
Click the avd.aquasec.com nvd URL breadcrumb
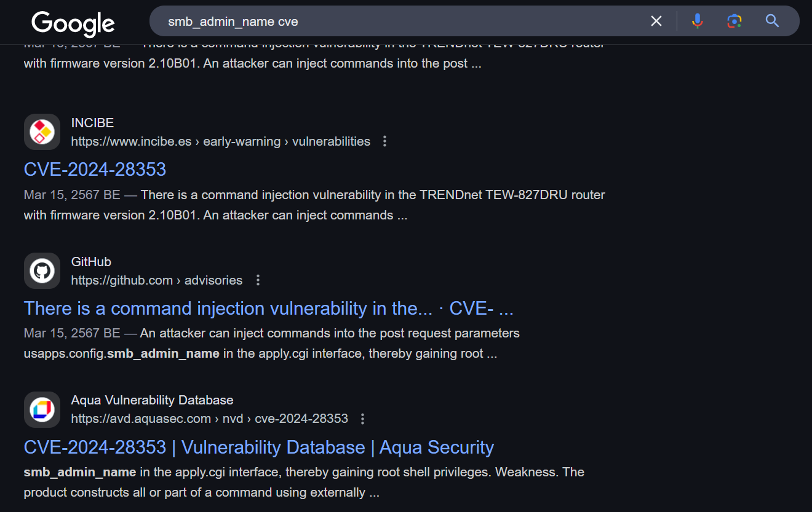click(x=210, y=419)
